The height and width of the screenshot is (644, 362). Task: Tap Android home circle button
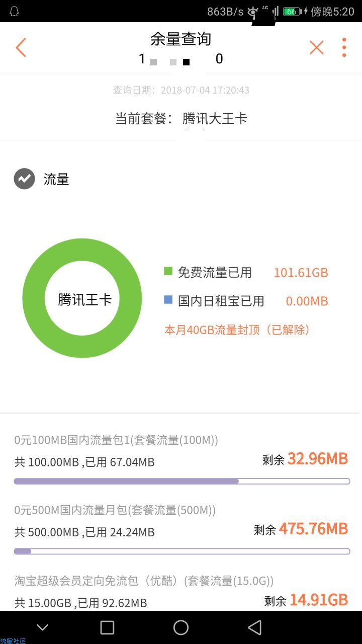tap(181, 627)
